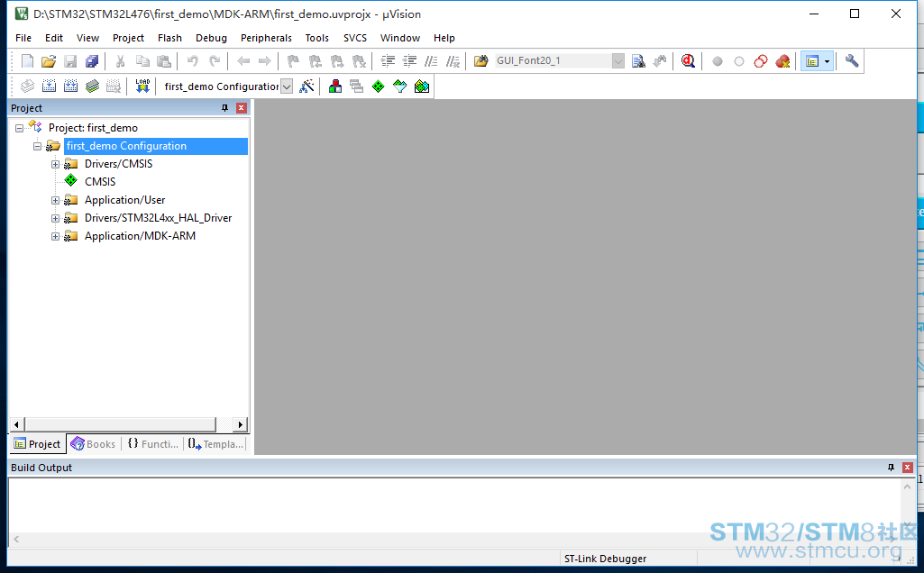Click the Save All icon
Image resolution: width=924 pixels, height=573 pixels.
tap(93, 60)
